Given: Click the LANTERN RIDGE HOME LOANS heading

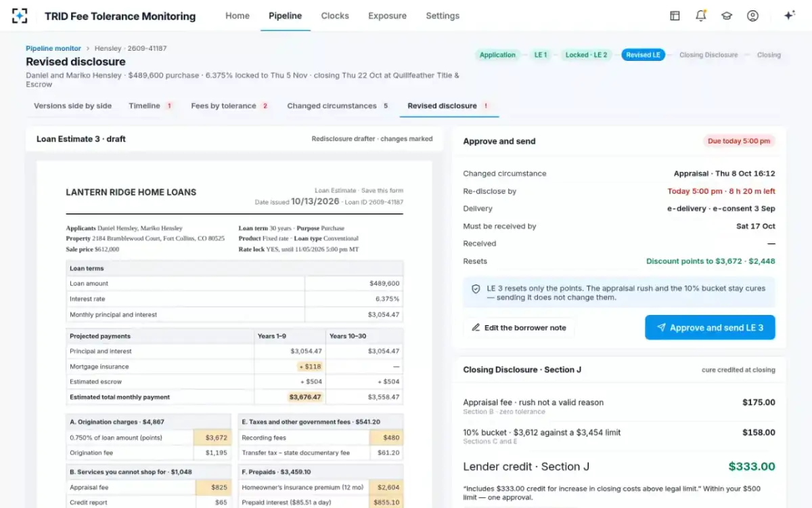Looking at the screenshot, I should 131,192.
